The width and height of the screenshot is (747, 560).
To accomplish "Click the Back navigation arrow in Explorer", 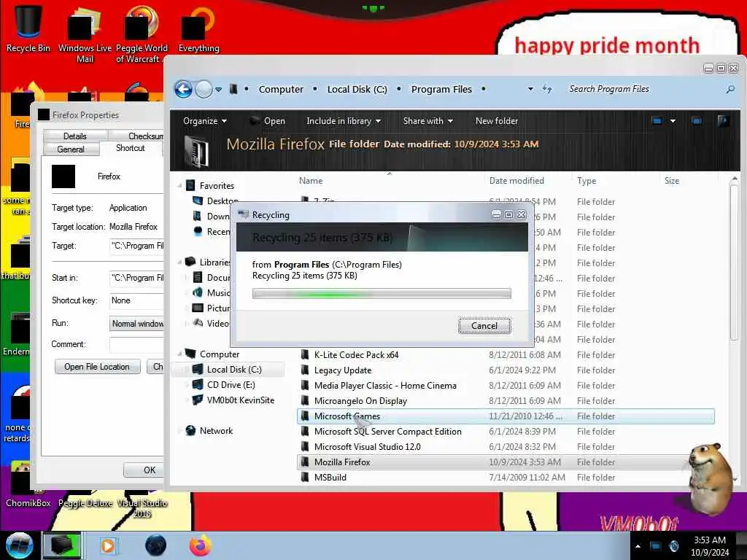I will click(183, 89).
